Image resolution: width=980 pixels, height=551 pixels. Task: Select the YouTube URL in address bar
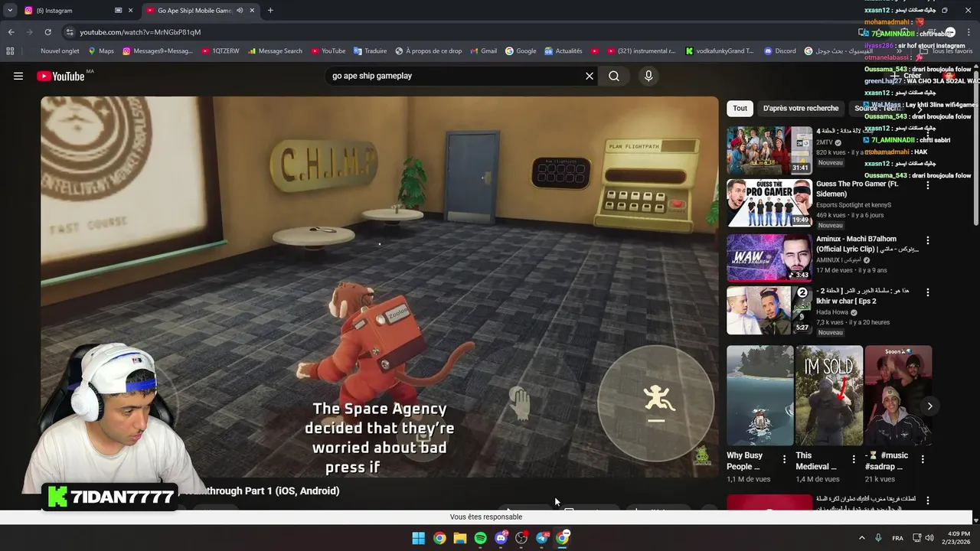140,32
